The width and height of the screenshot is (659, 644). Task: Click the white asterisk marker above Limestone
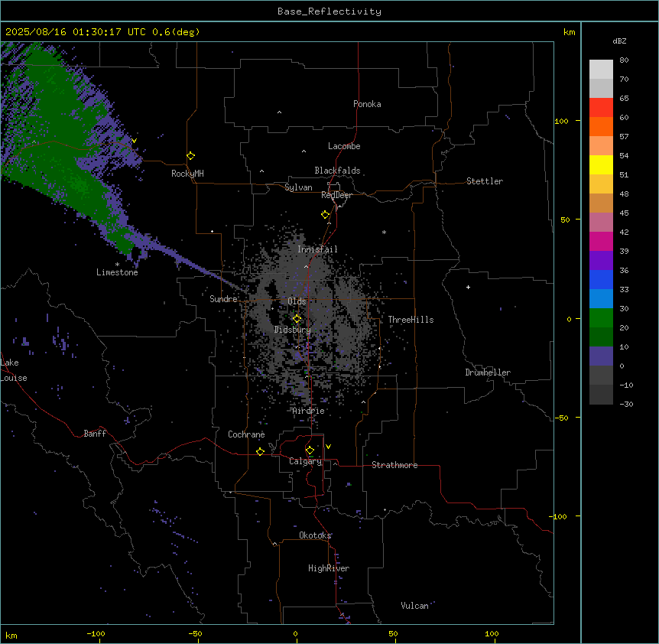pyautogui.click(x=117, y=265)
